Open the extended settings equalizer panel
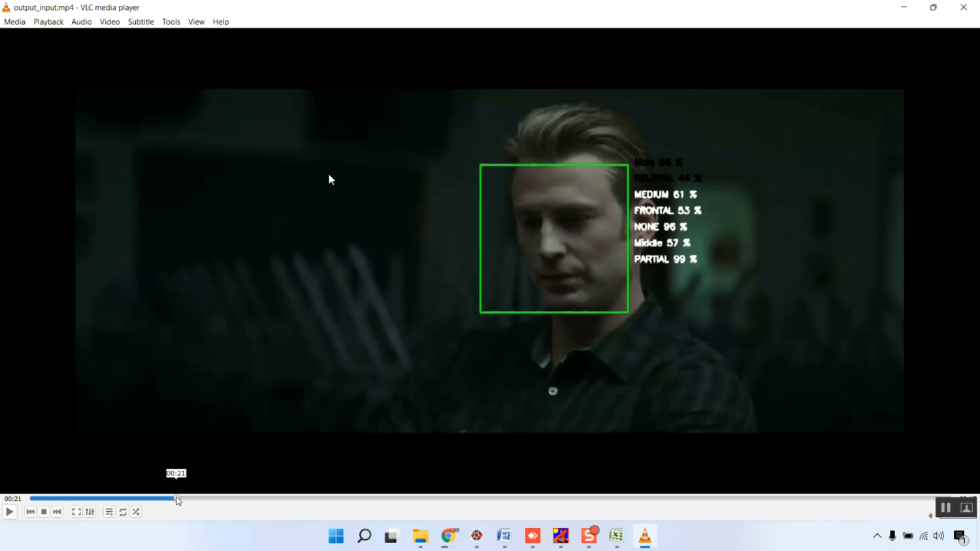Viewport: 980px width, 551px height. pyautogui.click(x=90, y=512)
